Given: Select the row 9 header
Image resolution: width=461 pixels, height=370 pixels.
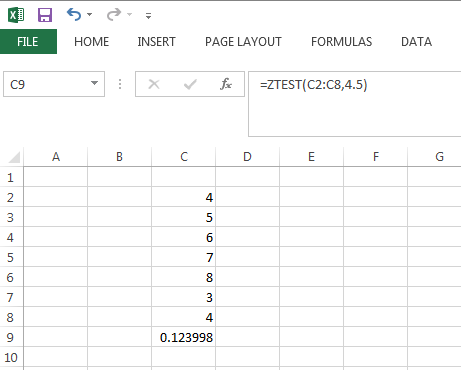Looking at the screenshot, I should point(10,337).
